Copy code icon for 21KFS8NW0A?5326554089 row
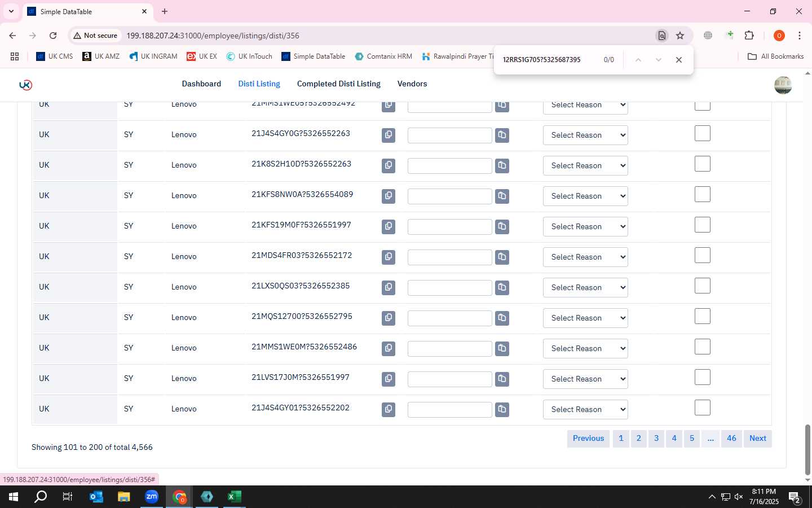This screenshot has height=508, width=812. [389, 196]
